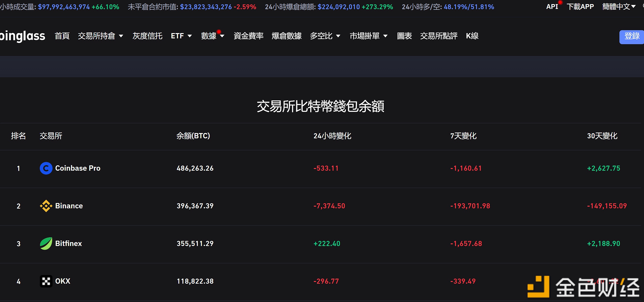Open the API link

click(552, 7)
